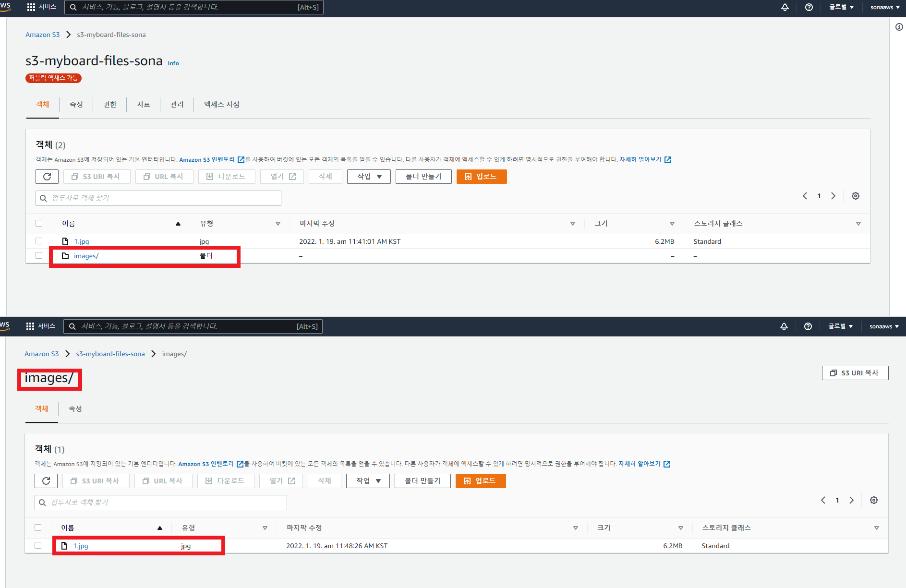Switch to the 속성 tab of images/ folder
Screen dimensions: 906x588
coord(75,408)
